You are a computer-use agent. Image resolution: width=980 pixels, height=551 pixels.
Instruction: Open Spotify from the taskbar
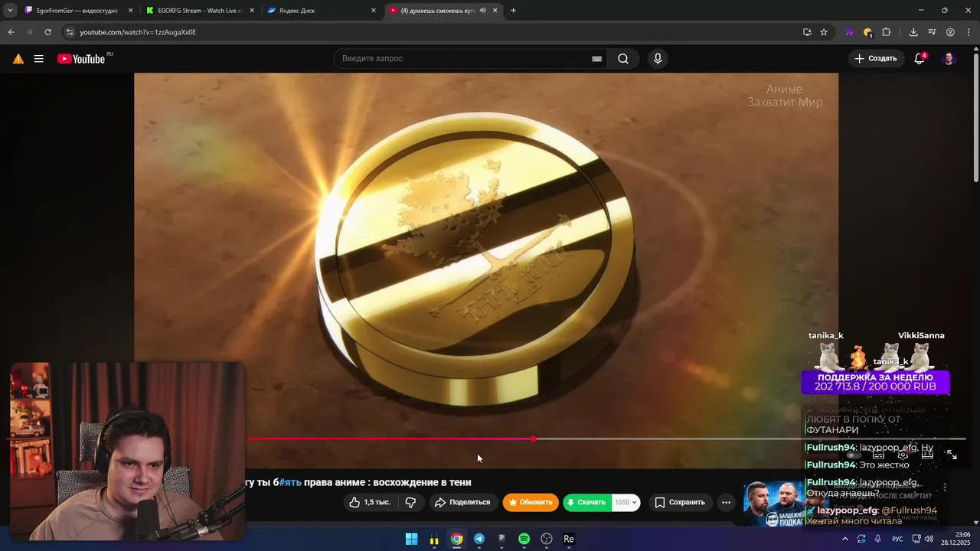[x=524, y=539]
